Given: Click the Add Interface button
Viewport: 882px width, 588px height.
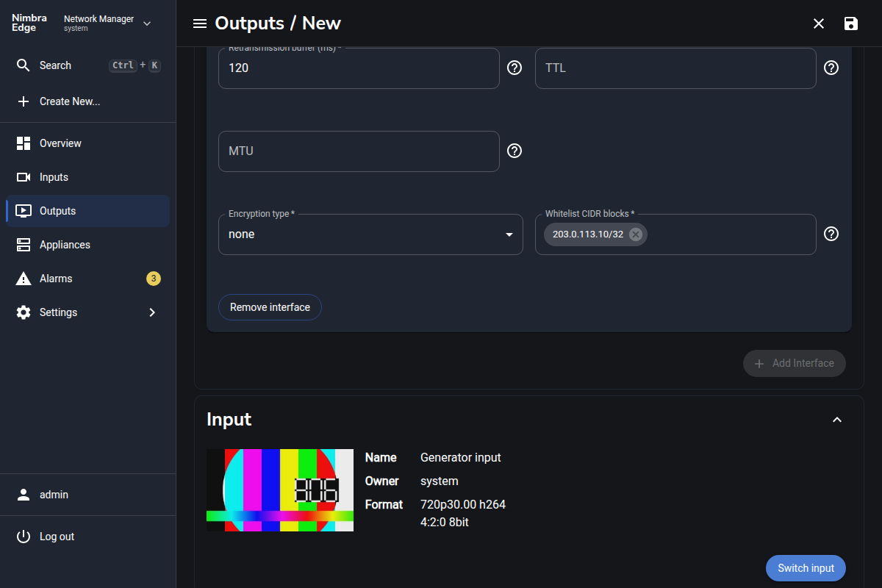Looking at the screenshot, I should pos(795,363).
